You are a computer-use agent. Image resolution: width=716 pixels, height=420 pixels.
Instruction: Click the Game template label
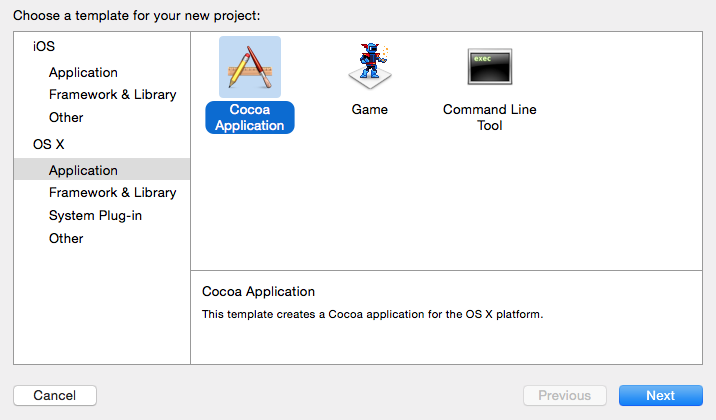pyautogui.click(x=369, y=109)
